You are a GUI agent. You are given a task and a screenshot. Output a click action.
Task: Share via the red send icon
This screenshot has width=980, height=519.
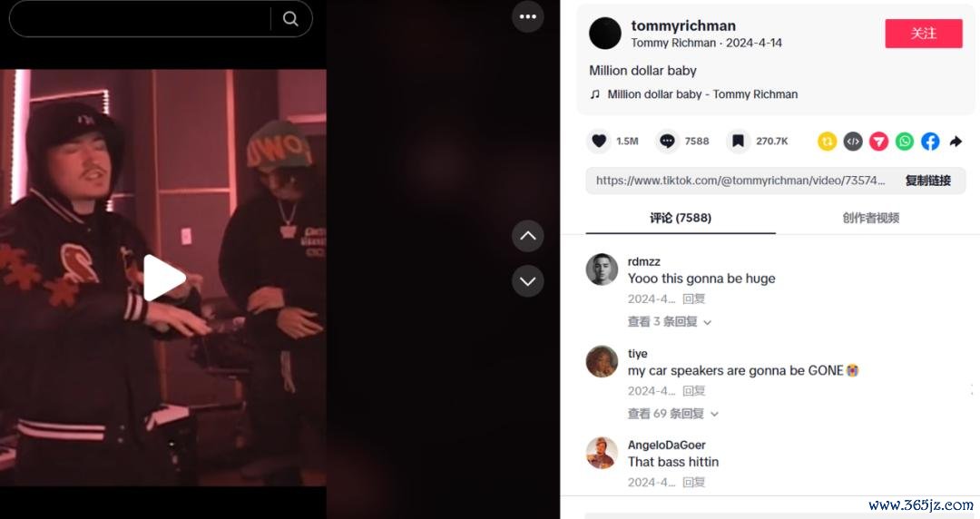878,142
